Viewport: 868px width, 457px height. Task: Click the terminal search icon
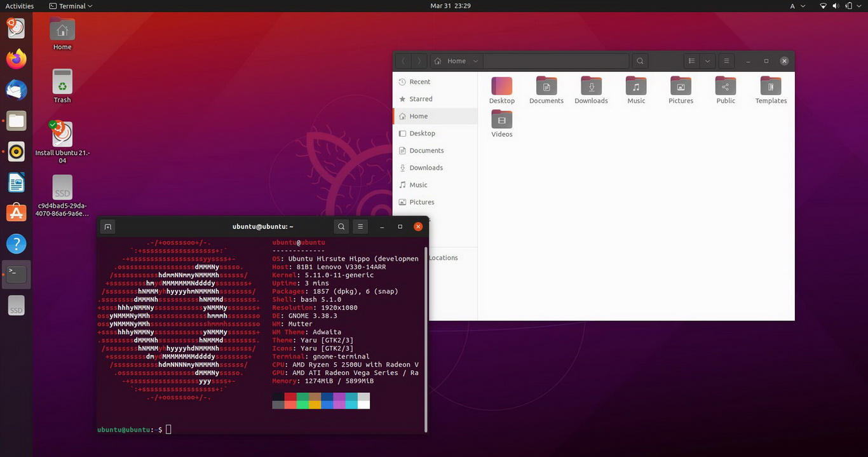click(x=341, y=227)
